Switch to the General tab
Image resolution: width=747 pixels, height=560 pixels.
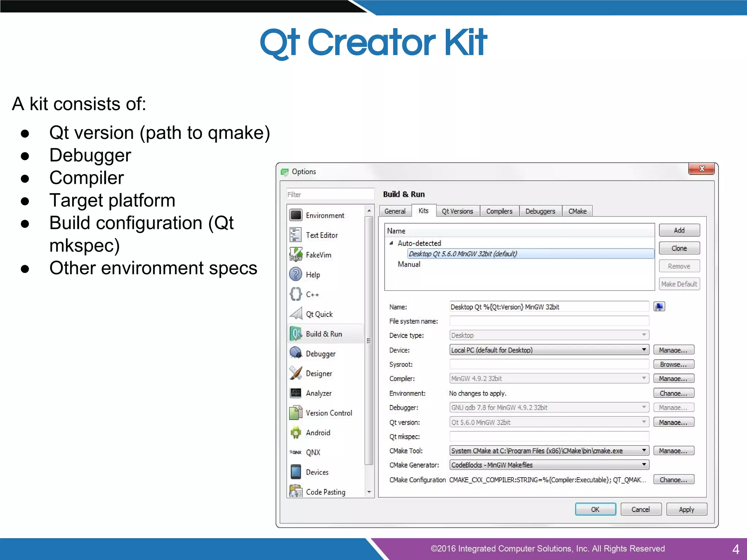[395, 211]
